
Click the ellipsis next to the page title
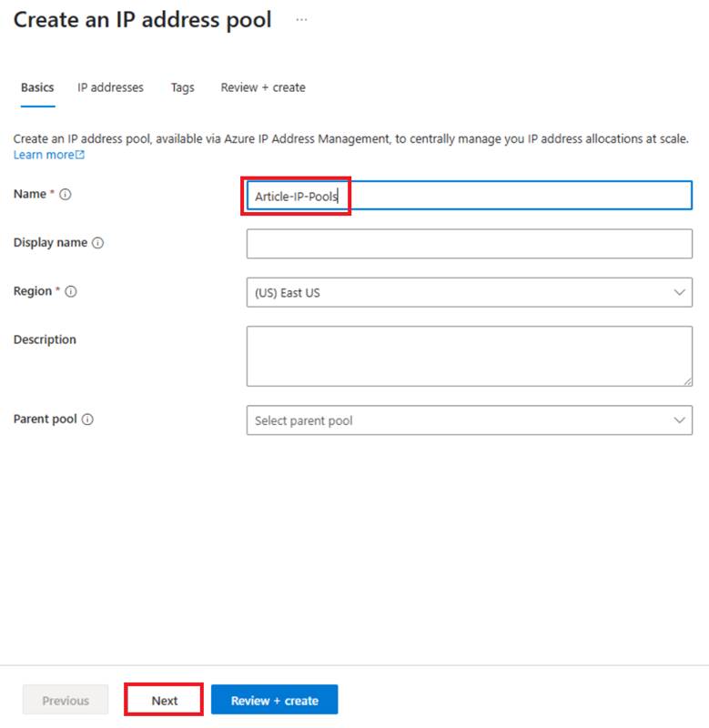pos(301,18)
